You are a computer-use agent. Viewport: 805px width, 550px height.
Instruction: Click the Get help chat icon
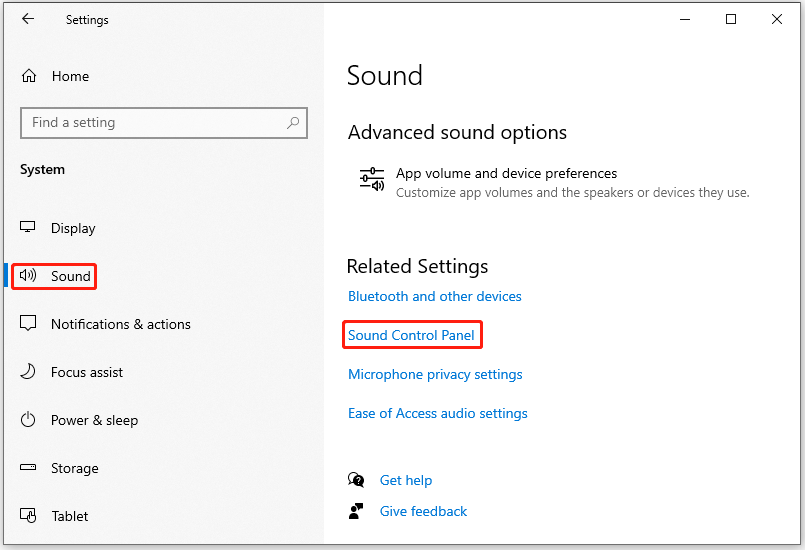click(x=356, y=480)
